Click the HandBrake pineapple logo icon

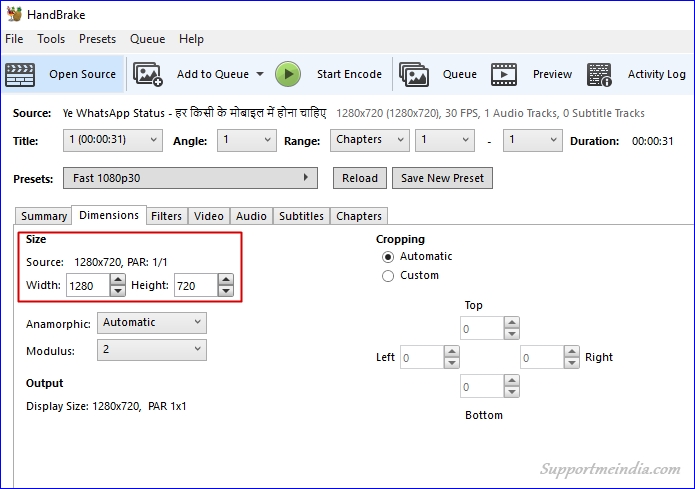14,14
